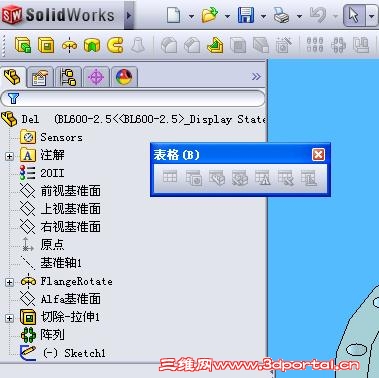This screenshot has width=379, height=378.
Task: Click the feature tree filter field
Action: coord(133,98)
